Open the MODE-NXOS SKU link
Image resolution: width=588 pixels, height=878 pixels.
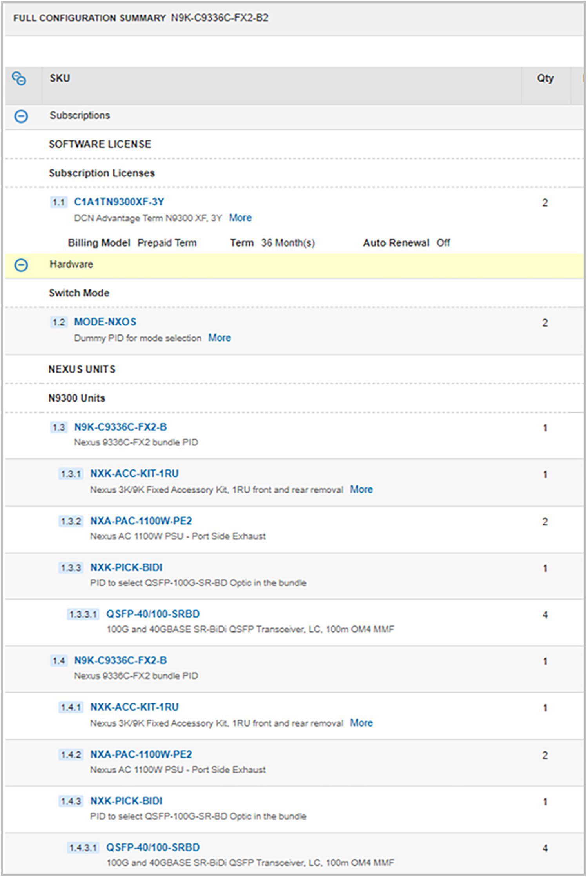click(105, 322)
